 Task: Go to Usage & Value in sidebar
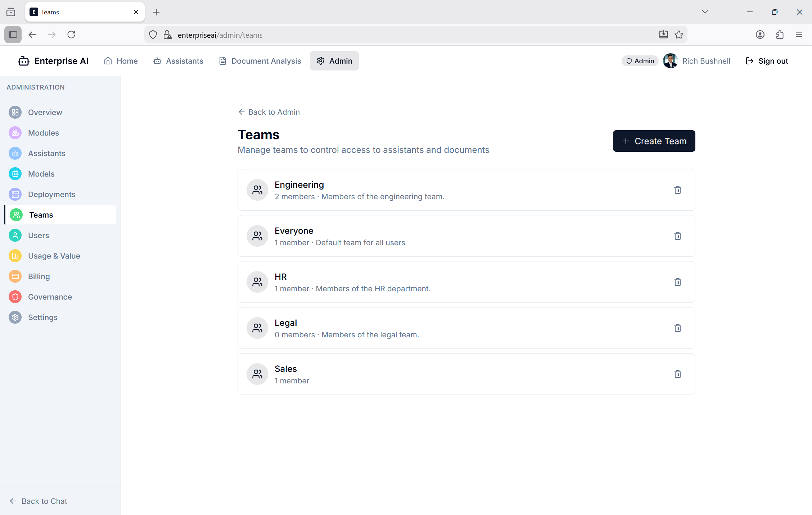tap(54, 256)
